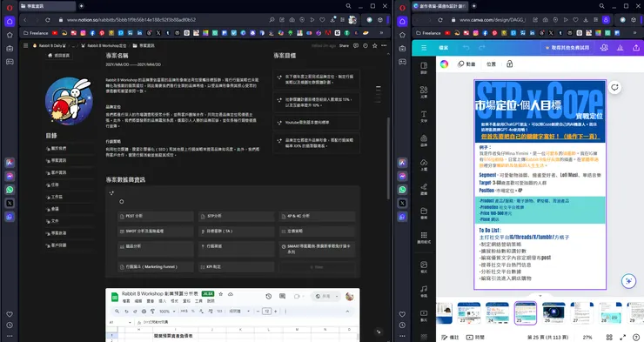This screenshot has height=342, width=644.
Task: Select Canva page thumbnail 26
Action: coord(553,313)
